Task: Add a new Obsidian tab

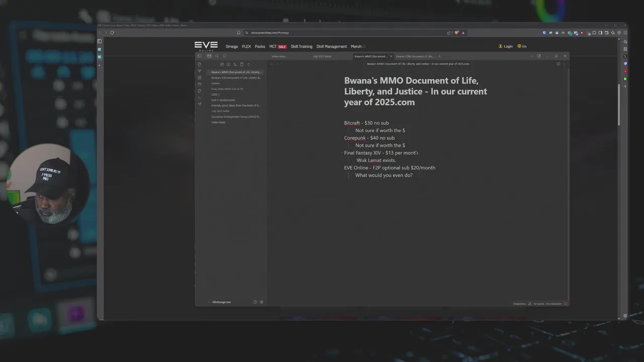Action: pyautogui.click(x=440, y=56)
